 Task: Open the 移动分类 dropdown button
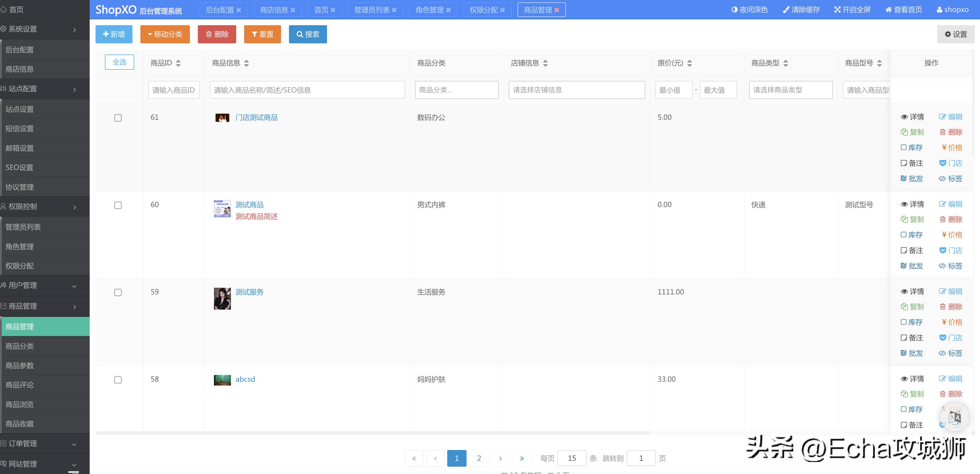click(x=165, y=34)
